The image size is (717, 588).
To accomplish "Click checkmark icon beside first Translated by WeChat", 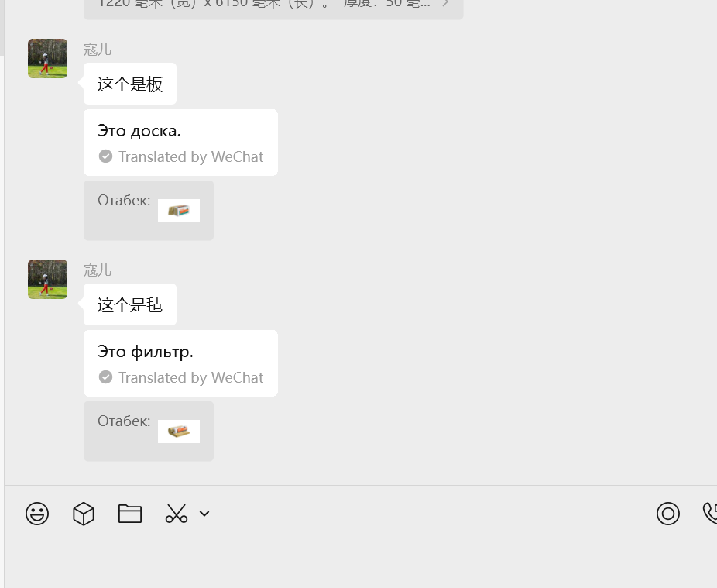I will [105, 156].
